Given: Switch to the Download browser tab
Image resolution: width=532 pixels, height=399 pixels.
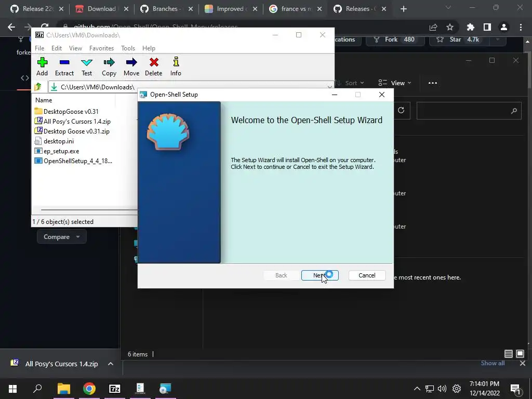Looking at the screenshot, I should click(102, 9).
